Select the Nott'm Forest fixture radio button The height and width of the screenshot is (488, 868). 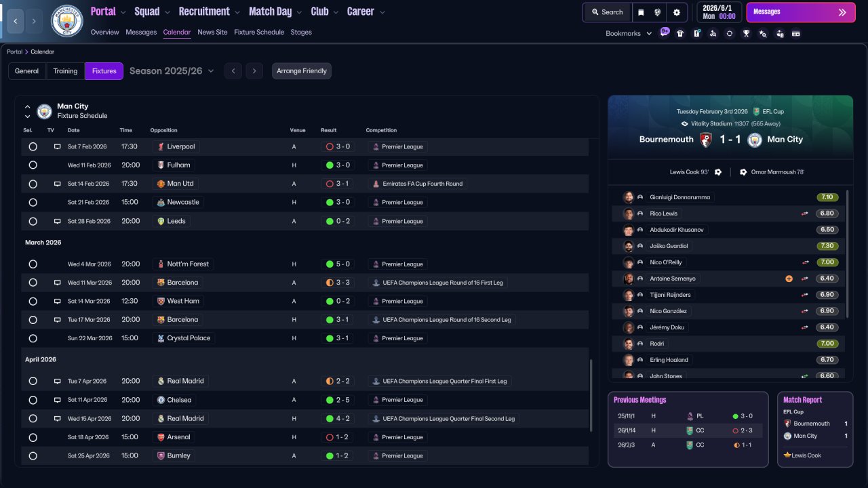33,264
